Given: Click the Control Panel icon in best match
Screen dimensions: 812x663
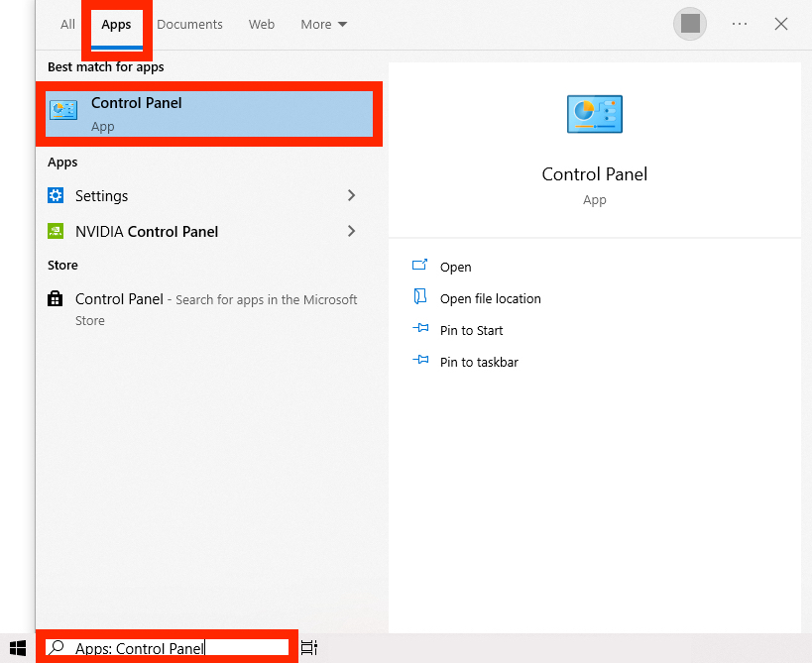Looking at the screenshot, I should [x=63, y=110].
